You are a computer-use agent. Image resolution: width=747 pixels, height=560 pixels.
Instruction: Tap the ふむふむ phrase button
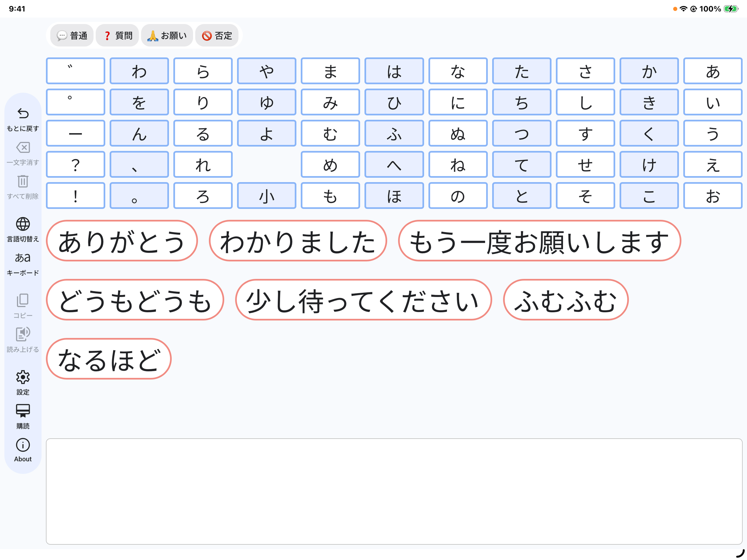566,300
